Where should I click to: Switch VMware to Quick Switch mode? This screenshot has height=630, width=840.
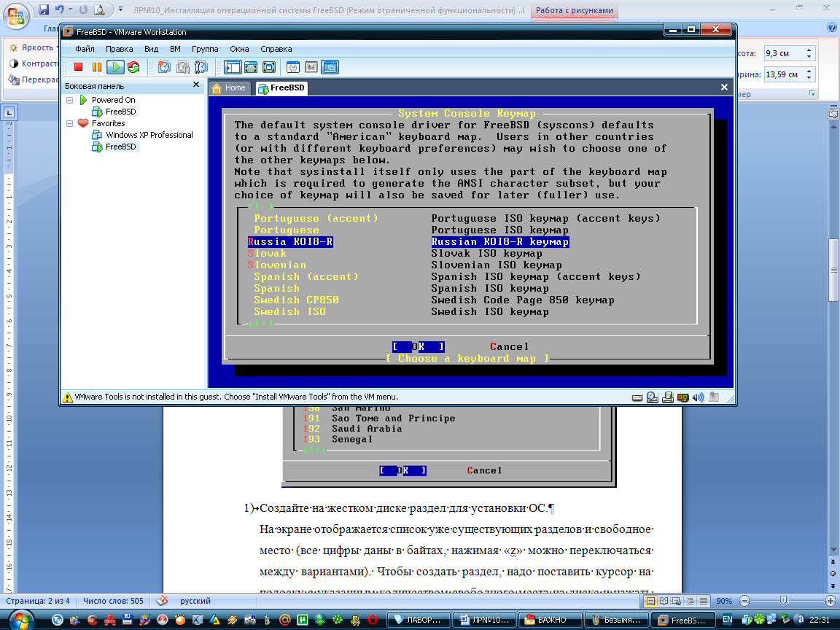pyautogui.click(x=251, y=67)
